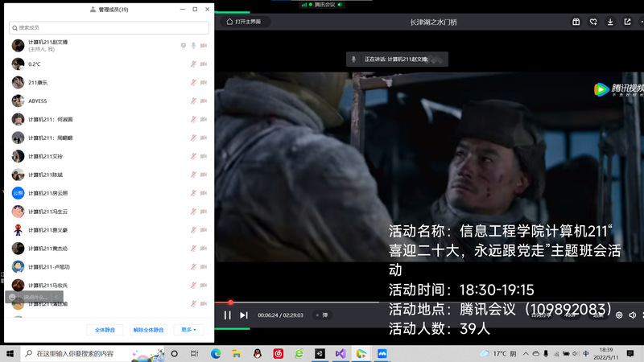Open Task View on taskbar
644x362 pixels.
point(194,353)
